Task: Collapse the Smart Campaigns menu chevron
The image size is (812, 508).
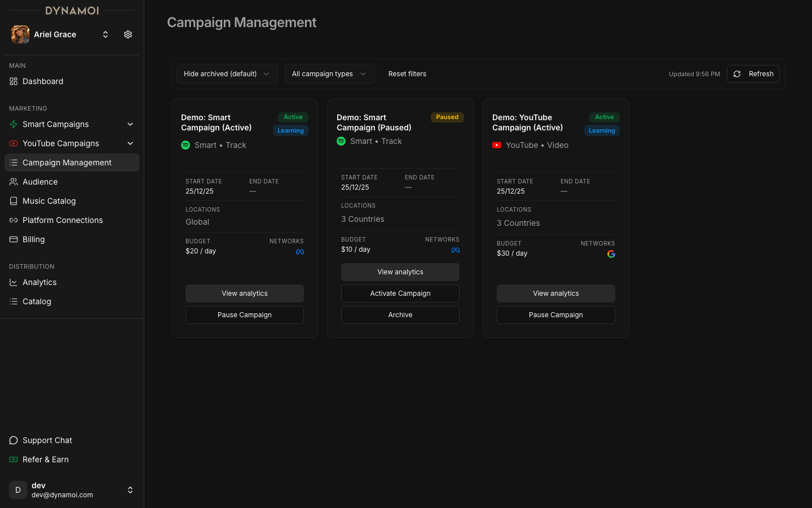Action: [130, 124]
